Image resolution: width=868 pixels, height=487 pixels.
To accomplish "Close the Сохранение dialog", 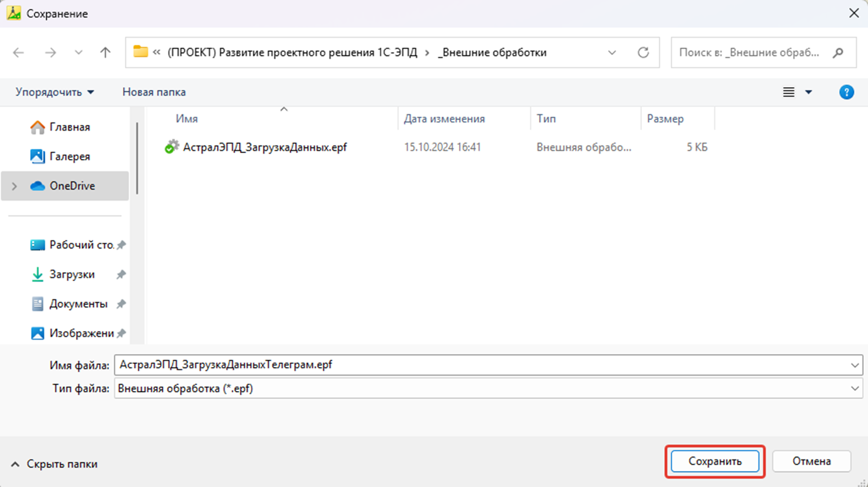I will (853, 13).
